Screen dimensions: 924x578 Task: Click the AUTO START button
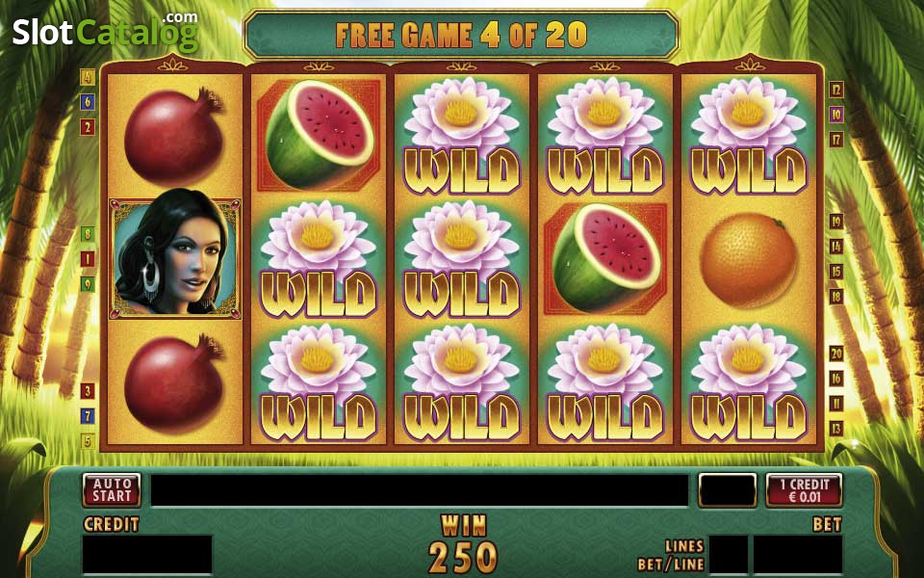click(112, 490)
